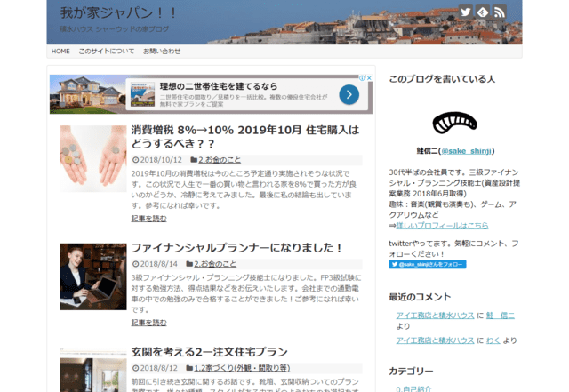
Task: Open the businesswoman laptop thumbnail
Action: point(93,276)
